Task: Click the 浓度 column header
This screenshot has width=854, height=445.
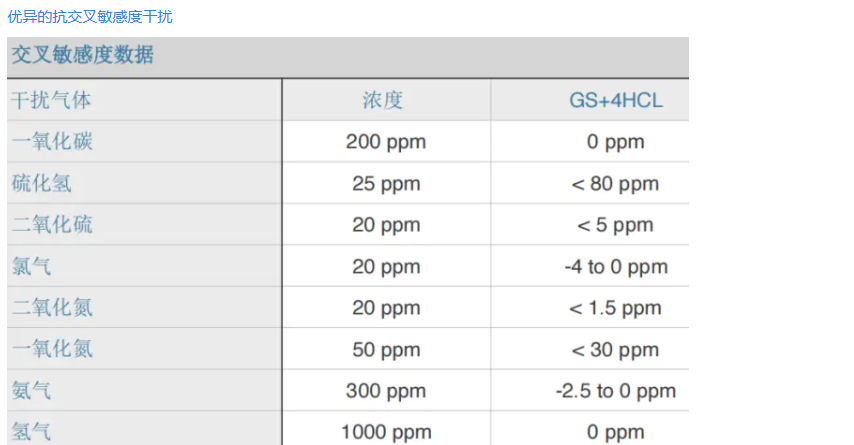Action: pos(383,100)
